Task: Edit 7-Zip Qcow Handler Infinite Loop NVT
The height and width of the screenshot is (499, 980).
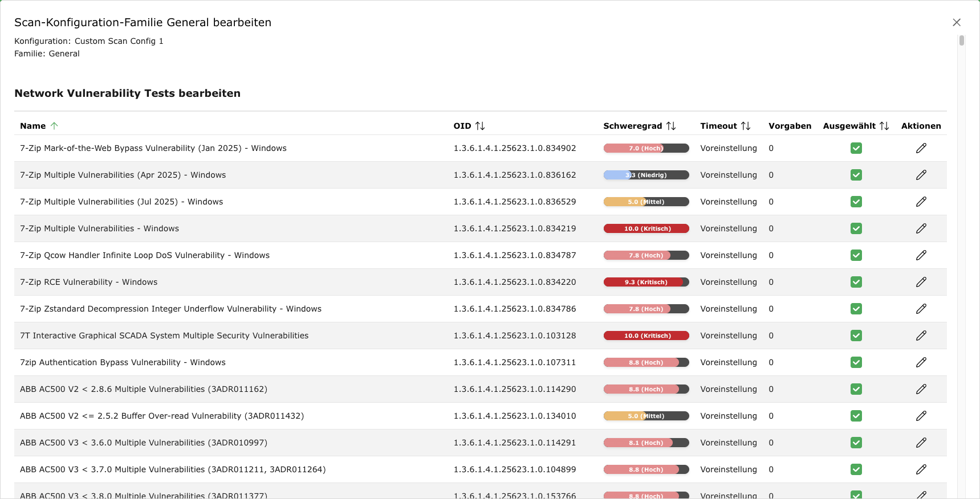Action: (x=921, y=255)
